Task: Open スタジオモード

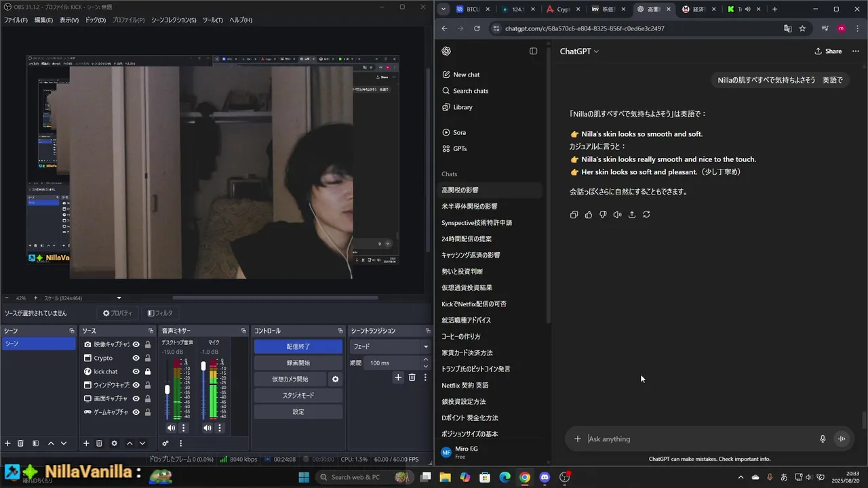Action: pyautogui.click(x=298, y=395)
